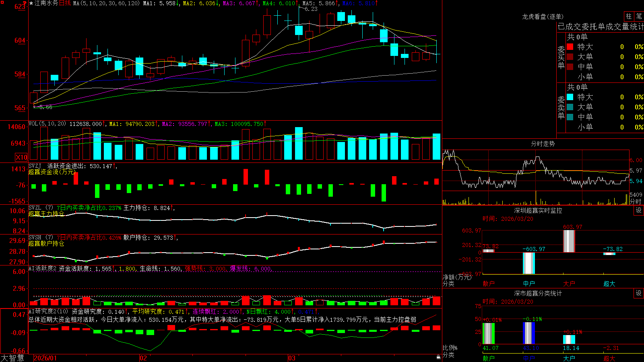Click the -603.97 中户 bar value
The width and height of the screenshot is (644, 362).
[x=534, y=249]
